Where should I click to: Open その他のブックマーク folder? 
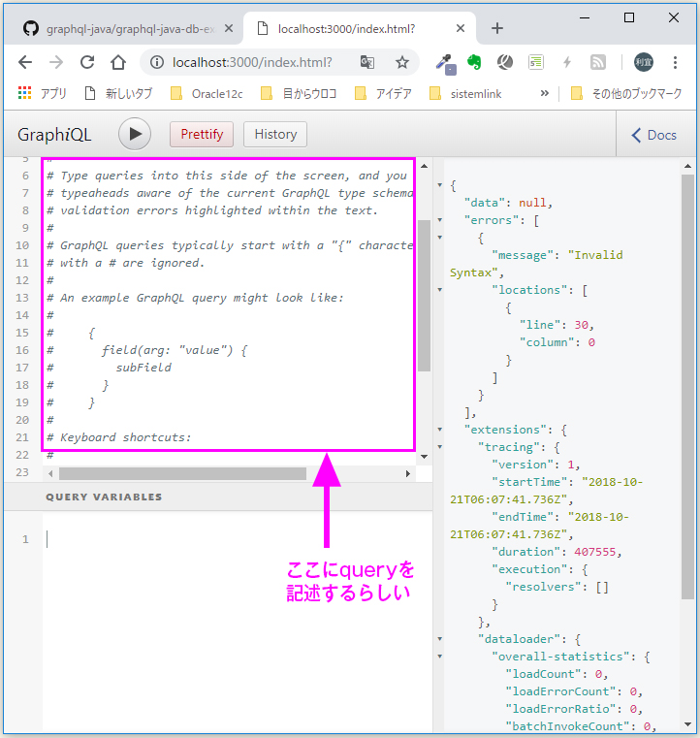626,94
